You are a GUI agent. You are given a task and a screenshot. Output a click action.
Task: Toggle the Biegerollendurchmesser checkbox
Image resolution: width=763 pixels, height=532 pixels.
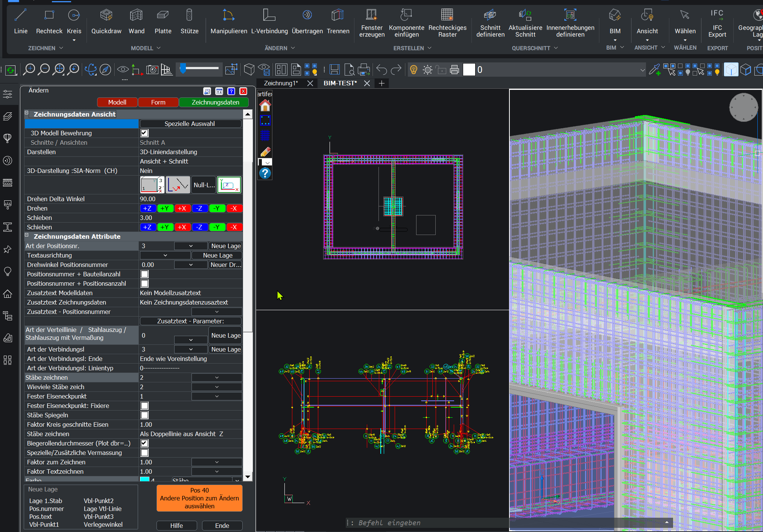[144, 443]
